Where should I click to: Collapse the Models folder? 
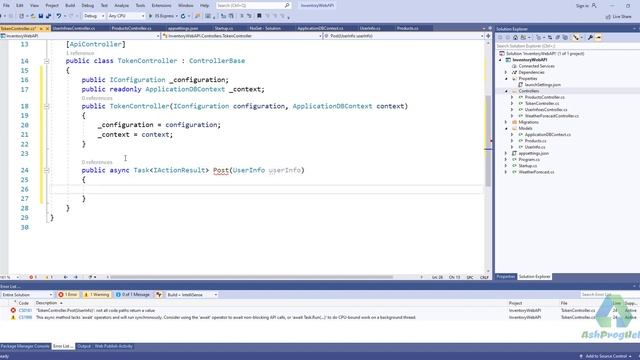[506, 129]
